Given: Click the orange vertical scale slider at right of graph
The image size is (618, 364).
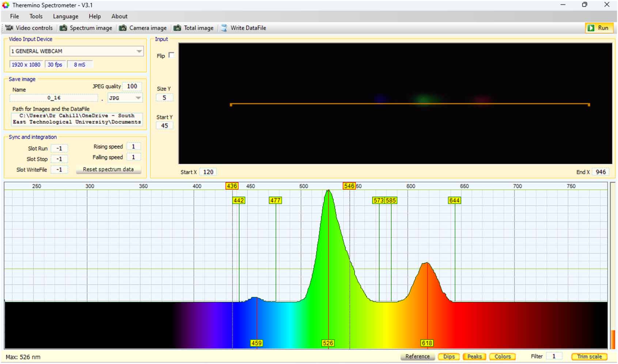Looking at the screenshot, I should pos(613,339).
